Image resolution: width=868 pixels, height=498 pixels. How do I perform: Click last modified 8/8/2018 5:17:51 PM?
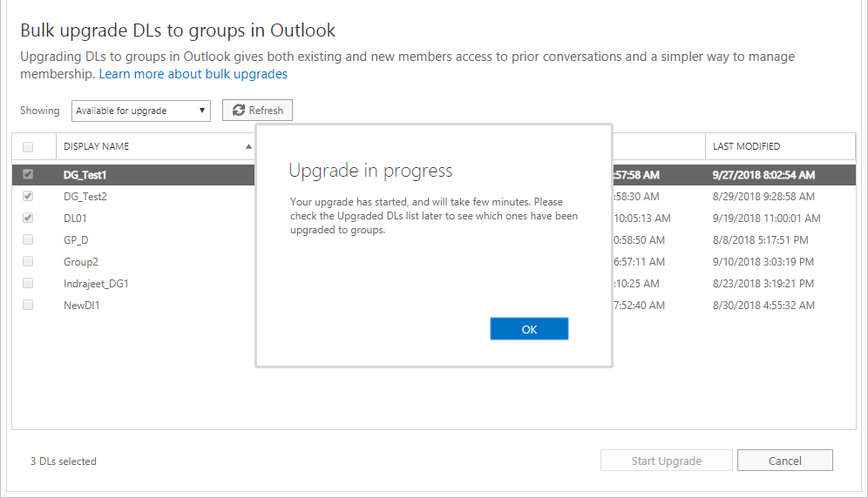tap(760, 240)
